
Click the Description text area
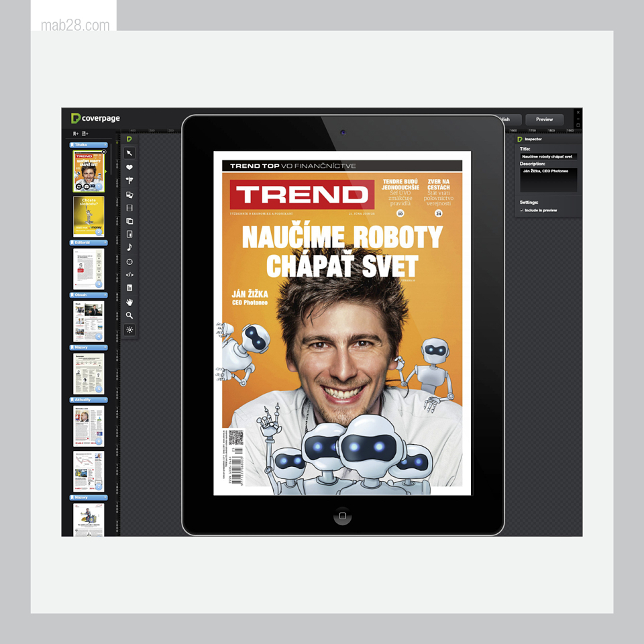click(x=549, y=180)
